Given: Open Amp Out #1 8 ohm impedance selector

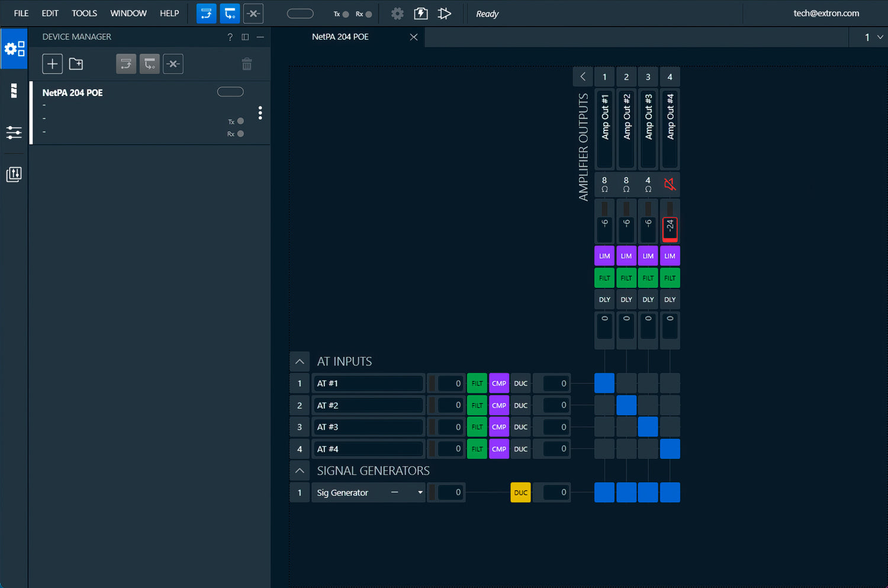Looking at the screenshot, I should point(604,185).
